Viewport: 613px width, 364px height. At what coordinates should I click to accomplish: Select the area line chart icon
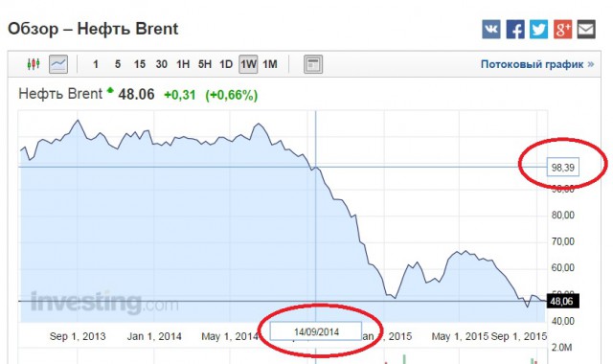pyautogui.click(x=58, y=64)
